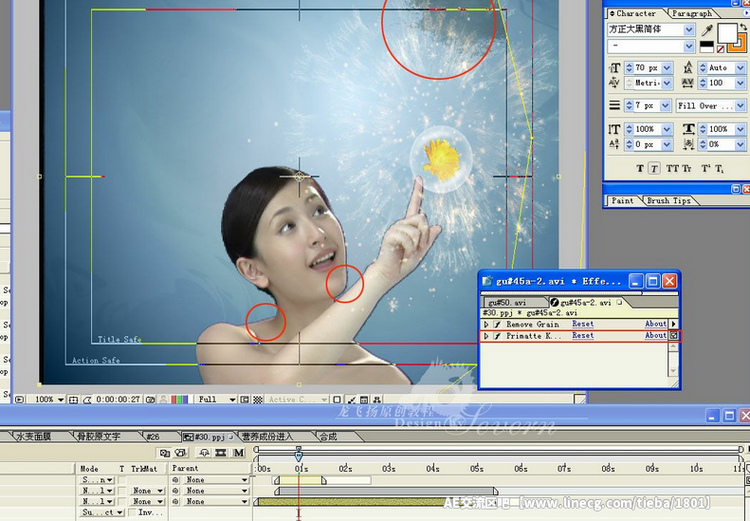Open the RGB channel display button
750x521 pixels.
[179, 399]
